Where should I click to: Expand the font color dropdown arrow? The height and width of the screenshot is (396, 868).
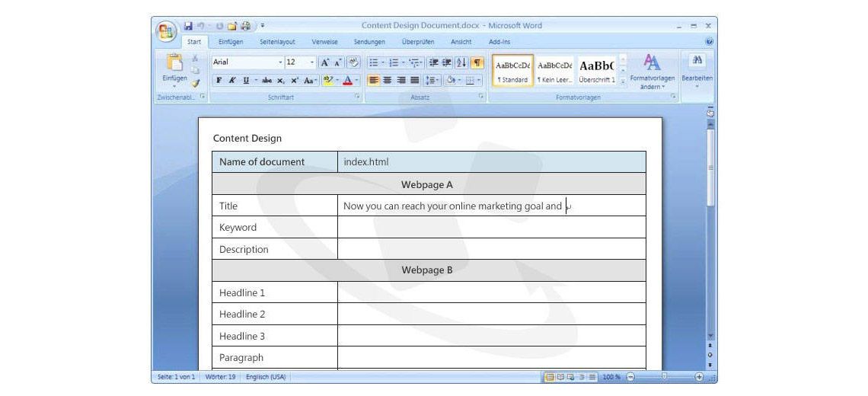click(357, 80)
